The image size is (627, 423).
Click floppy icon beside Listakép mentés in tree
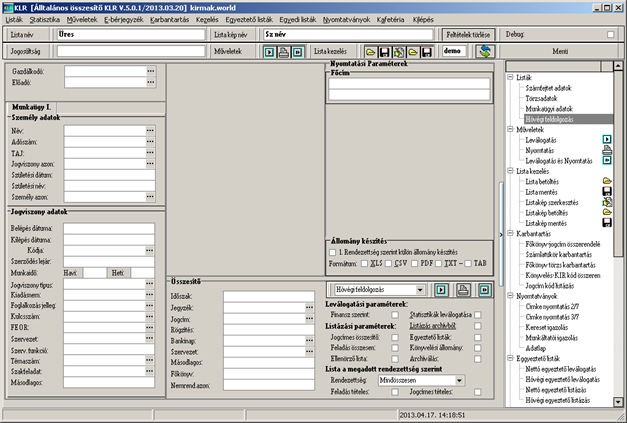pyautogui.click(x=607, y=223)
